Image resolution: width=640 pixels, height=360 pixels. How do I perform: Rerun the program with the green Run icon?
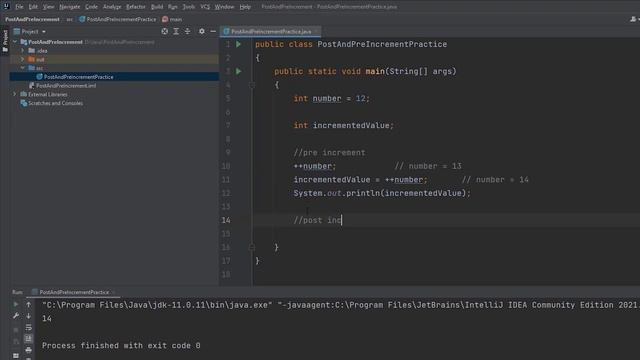pyautogui.click(x=16, y=304)
